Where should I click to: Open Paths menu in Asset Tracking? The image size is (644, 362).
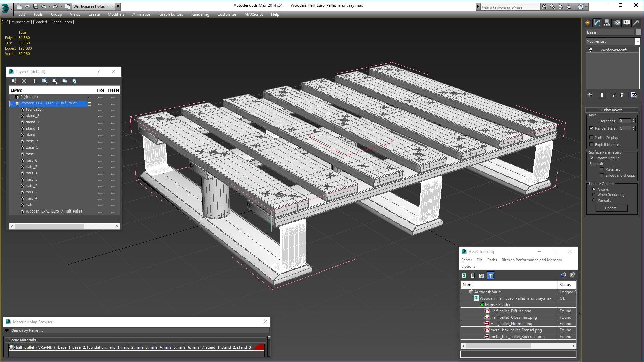[492, 260]
